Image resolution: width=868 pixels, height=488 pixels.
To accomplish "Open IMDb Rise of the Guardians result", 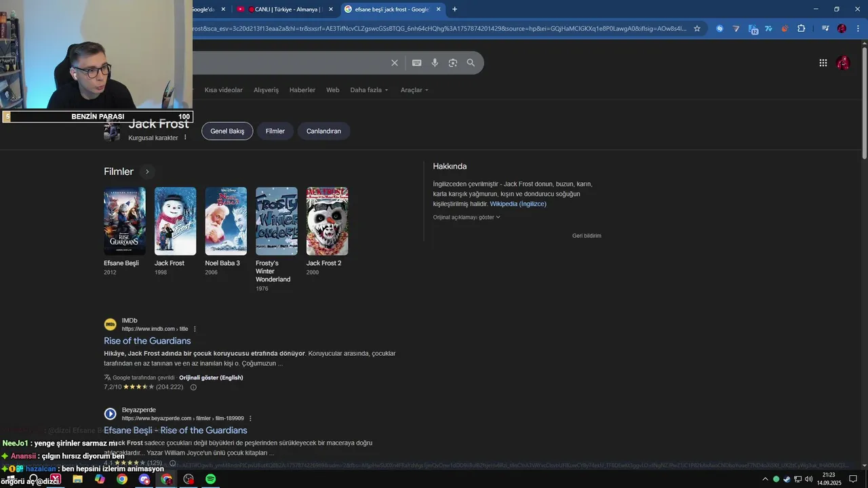I will 147,341.
